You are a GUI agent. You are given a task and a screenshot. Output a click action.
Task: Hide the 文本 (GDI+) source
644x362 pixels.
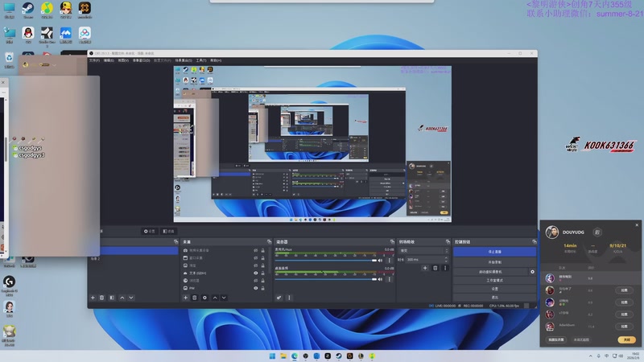click(255, 273)
